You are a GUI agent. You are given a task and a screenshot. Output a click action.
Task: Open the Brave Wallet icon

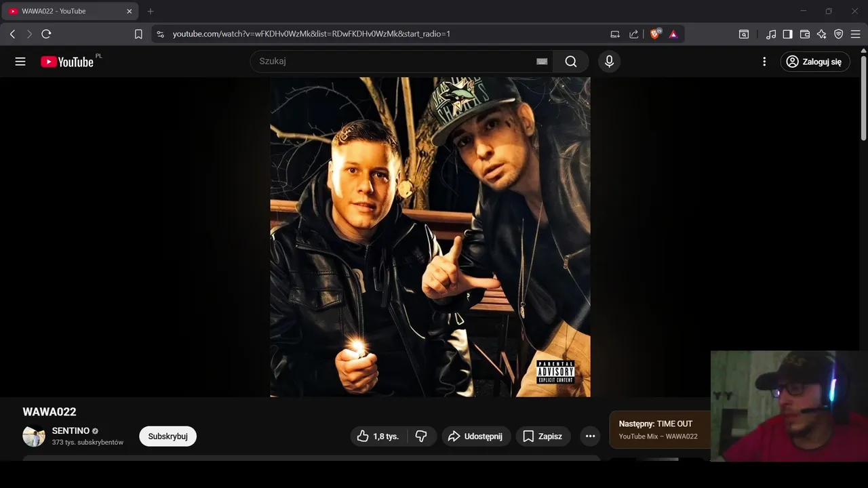tap(805, 34)
